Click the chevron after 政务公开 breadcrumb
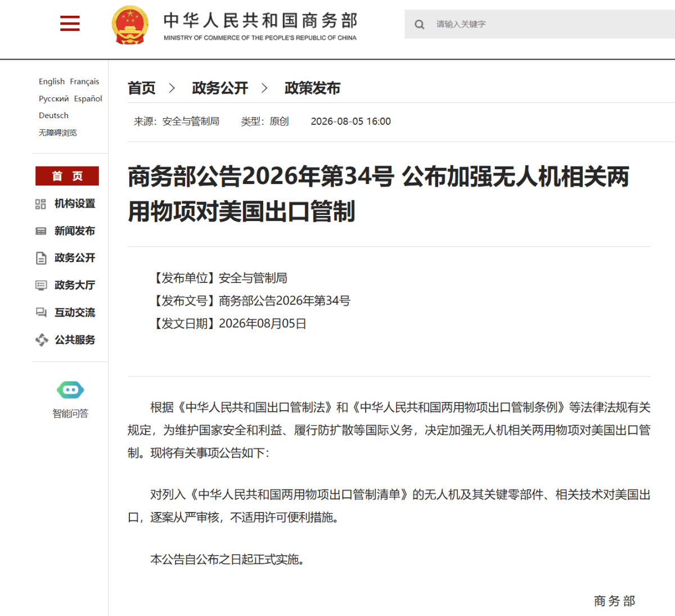675x616 pixels. (264, 88)
